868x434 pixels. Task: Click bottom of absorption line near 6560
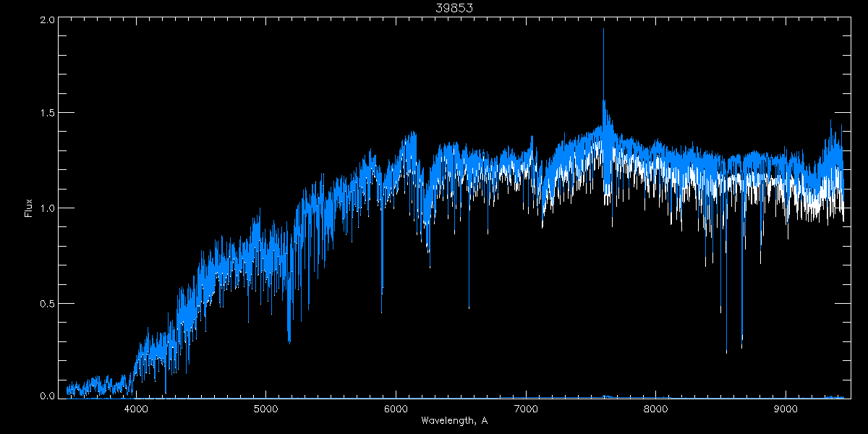click(469, 307)
